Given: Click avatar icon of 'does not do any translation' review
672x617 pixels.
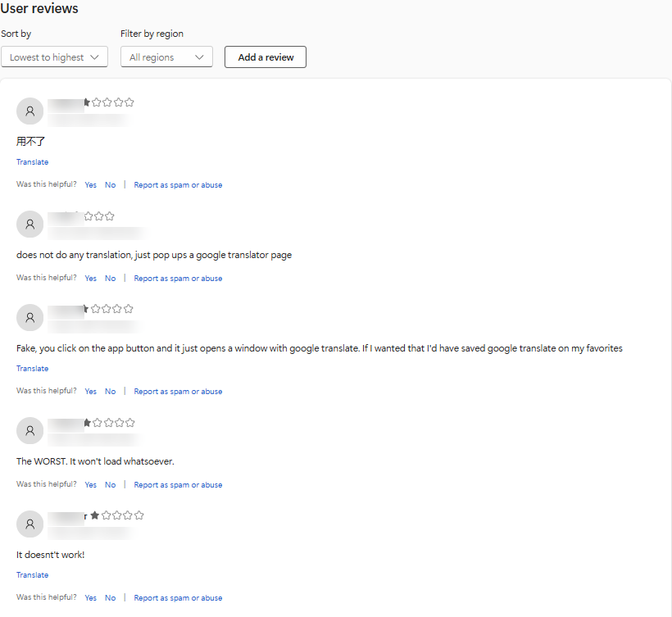Looking at the screenshot, I should pos(30,224).
